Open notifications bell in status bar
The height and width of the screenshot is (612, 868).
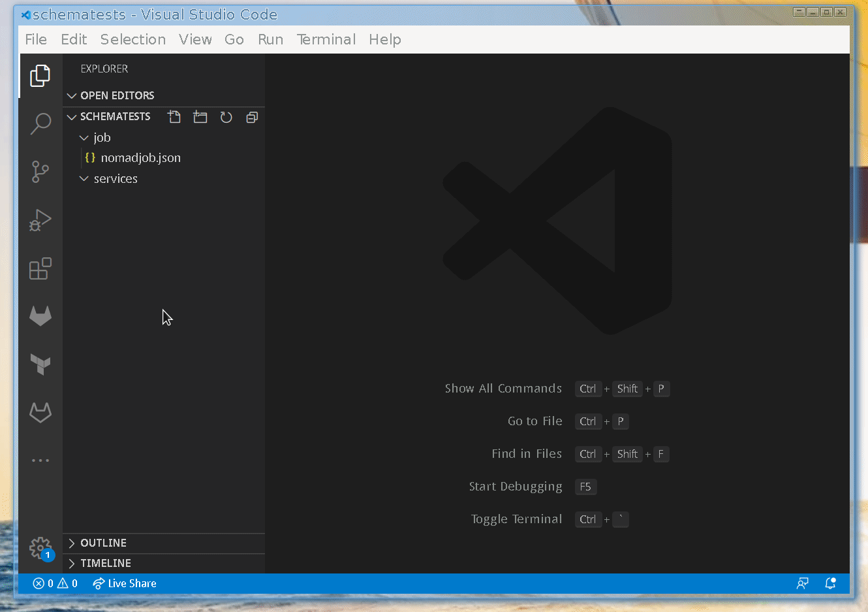[830, 583]
